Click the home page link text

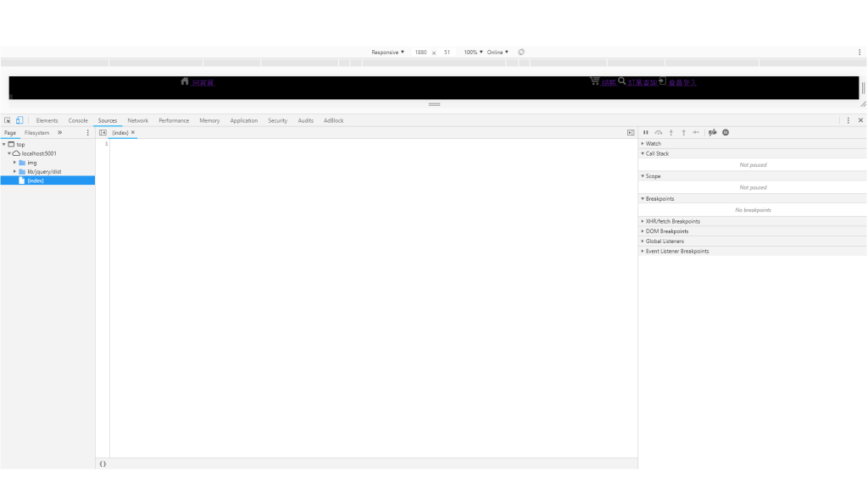pyautogui.click(x=203, y=83)
